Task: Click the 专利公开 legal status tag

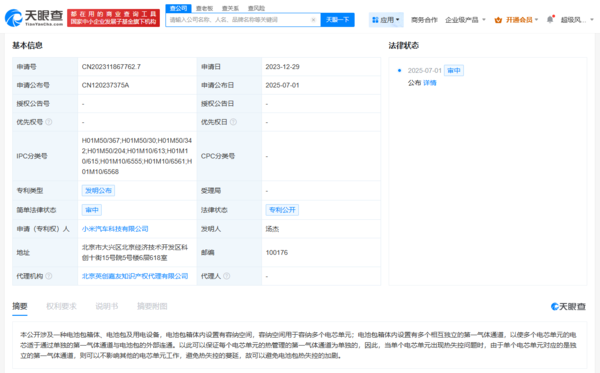Action: [x=282, y=210]
